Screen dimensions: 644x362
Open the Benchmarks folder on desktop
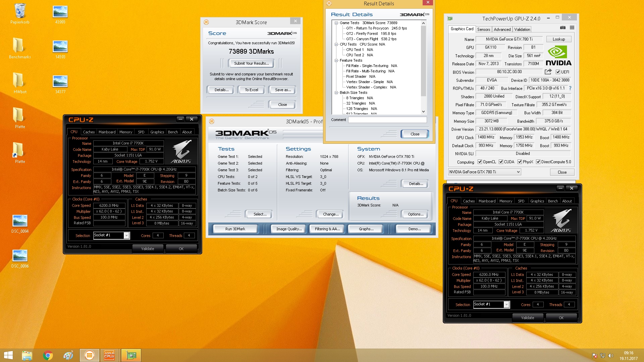tap(20, 48)
